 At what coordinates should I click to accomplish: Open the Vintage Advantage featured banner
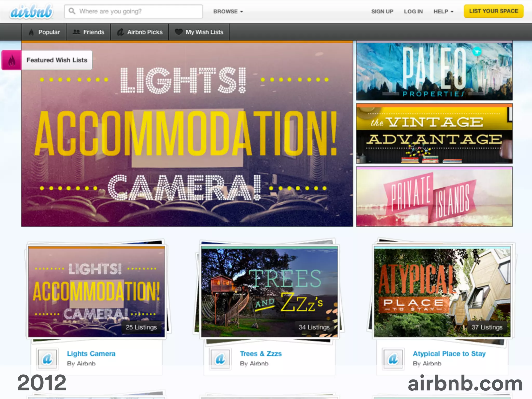pyautogui.click(x=434, y=134)
